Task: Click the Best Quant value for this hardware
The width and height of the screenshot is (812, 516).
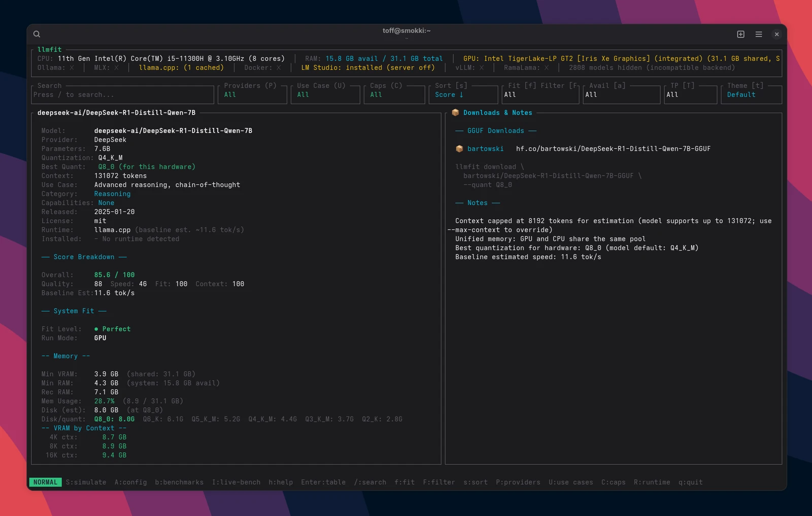Action: tap(147, 167)
